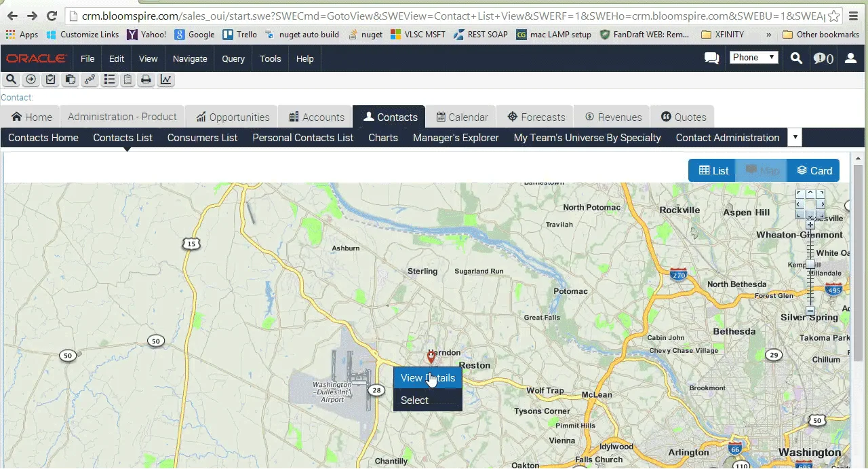
Task: Switch to List view of contacts
Action: coord(713,170)
